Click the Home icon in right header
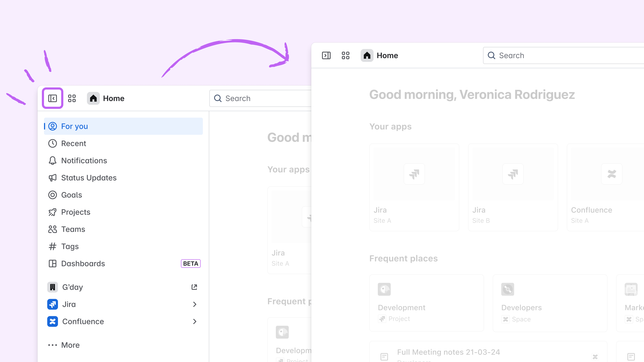 click(367, 56)
